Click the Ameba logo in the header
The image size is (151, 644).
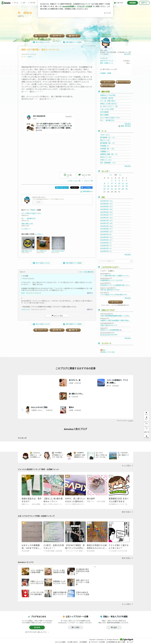(x=6, y=3)
